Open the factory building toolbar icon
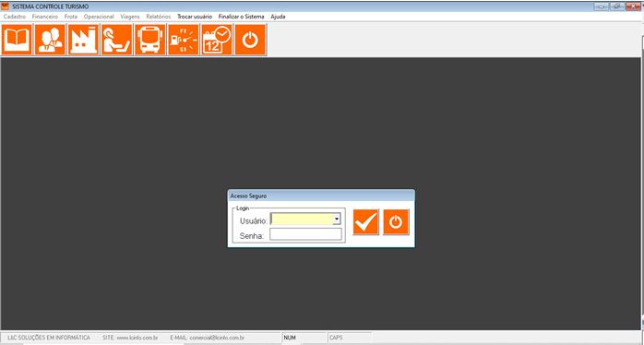The width and height of the screenshot is (644, 345). point(83,40)
